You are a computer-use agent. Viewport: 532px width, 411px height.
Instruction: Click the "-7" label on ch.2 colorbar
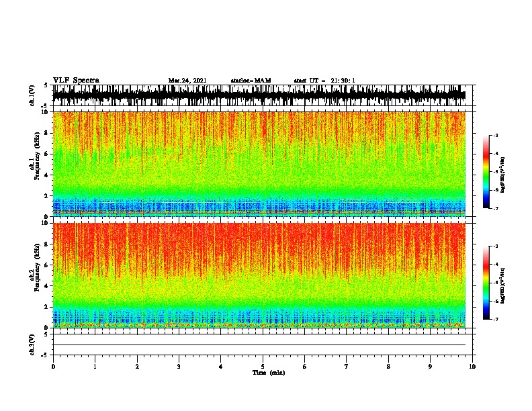tap(495, 319)
